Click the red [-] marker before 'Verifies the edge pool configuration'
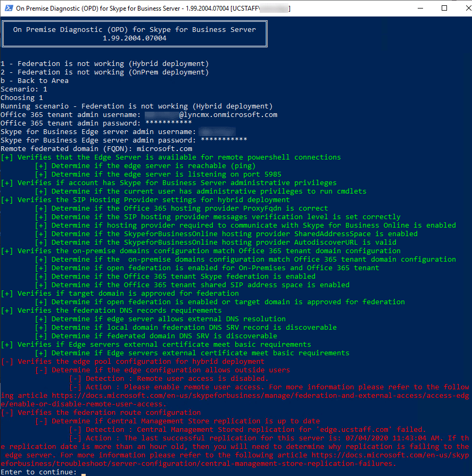The image size is (472, 476). [x=7, y=362]
